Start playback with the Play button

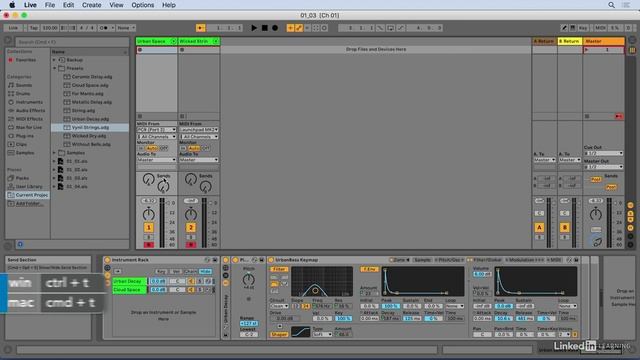click(254, 28)
